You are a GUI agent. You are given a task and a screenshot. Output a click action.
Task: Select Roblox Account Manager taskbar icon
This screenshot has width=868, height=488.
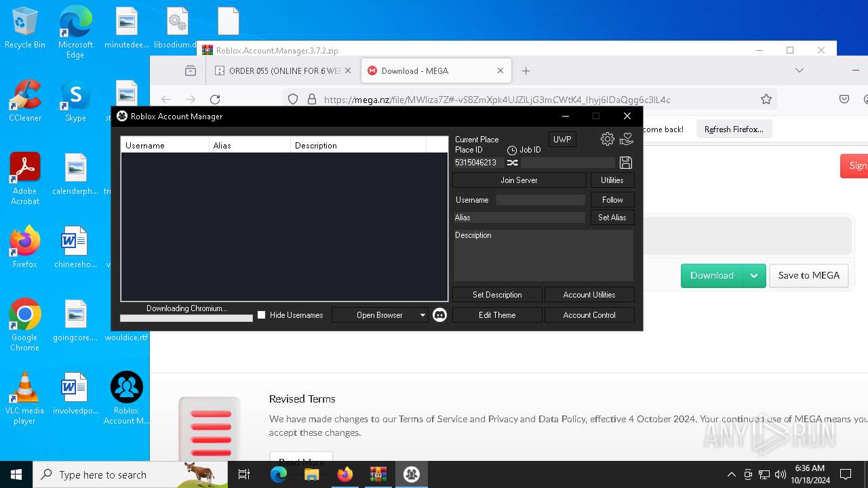(x=412, y=474)
